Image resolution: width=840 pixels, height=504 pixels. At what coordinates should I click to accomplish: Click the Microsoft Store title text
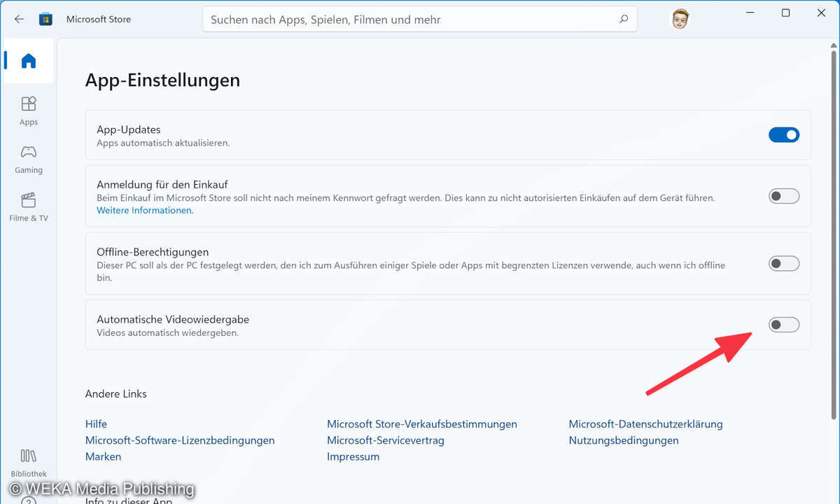pos(99,20)
